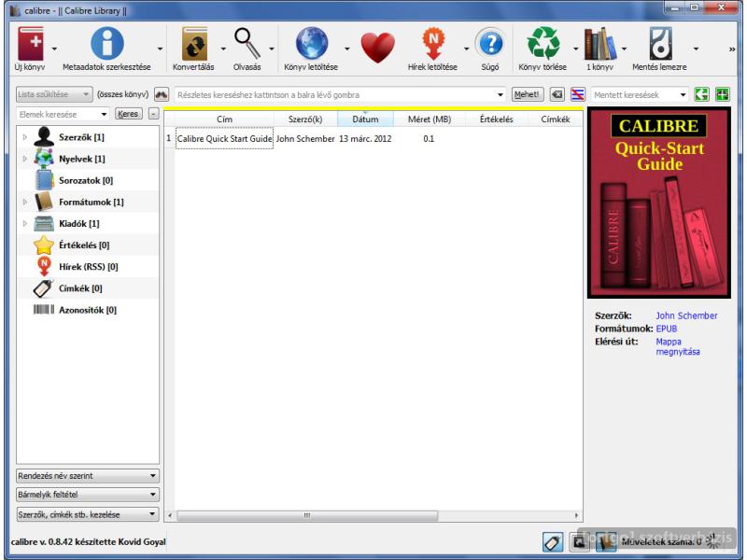Click the Keres button in tag browser
The height and width of the screenshot is (560, 747).
point(128,114)
